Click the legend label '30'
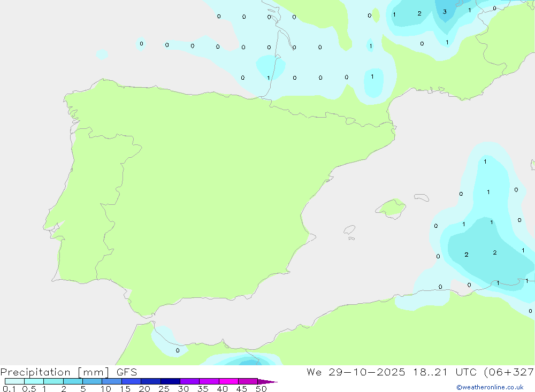This screenshot has width=535, height=392. (184, 389)
